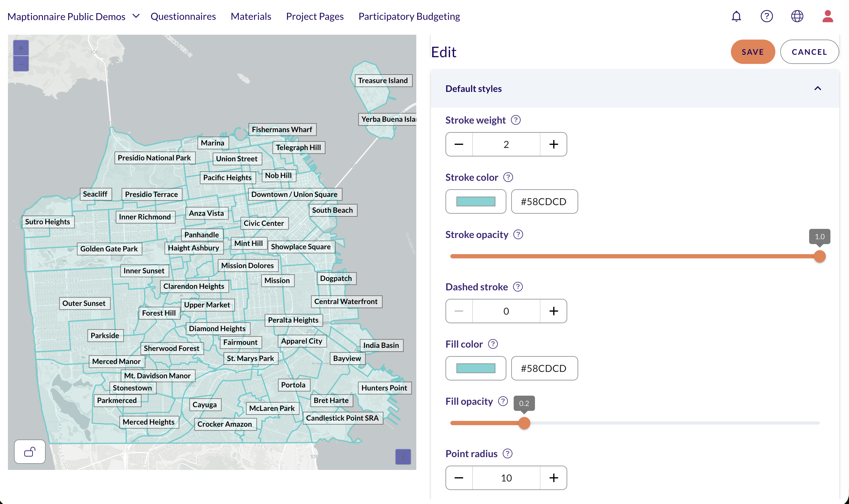Cancel editing
This screenshot has width=849, height=504.
810,52
